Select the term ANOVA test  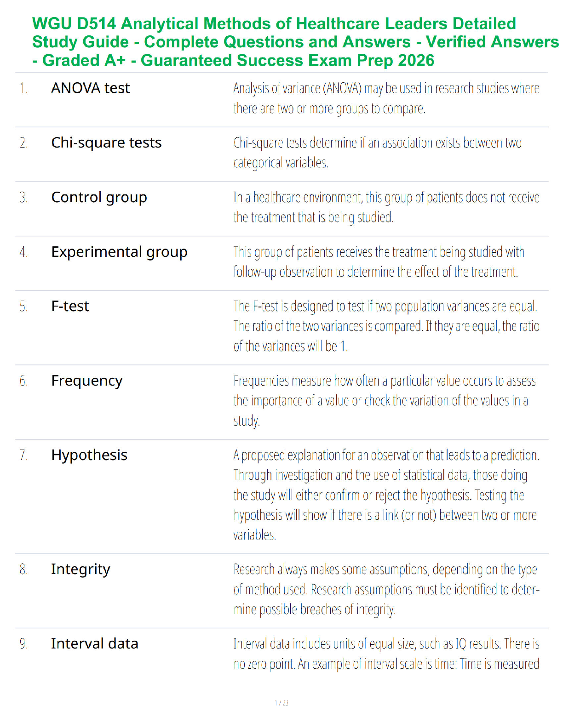91,88
